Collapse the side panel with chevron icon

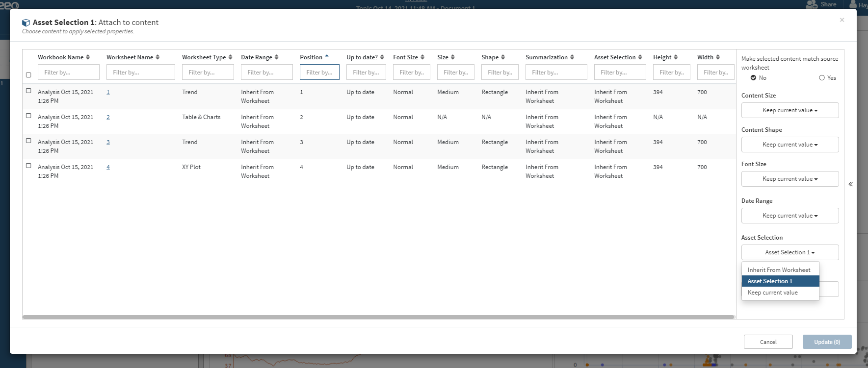[x=850, y=184]
